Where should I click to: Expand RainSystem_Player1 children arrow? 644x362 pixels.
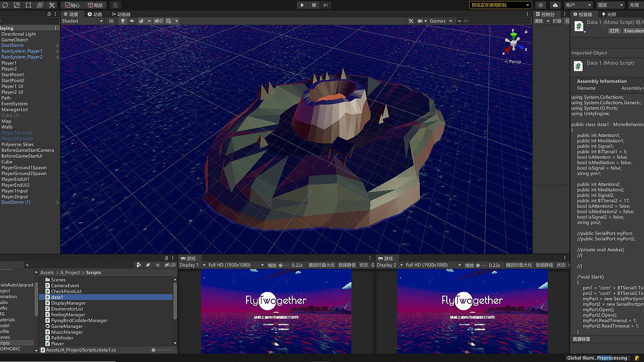(57, 51)
